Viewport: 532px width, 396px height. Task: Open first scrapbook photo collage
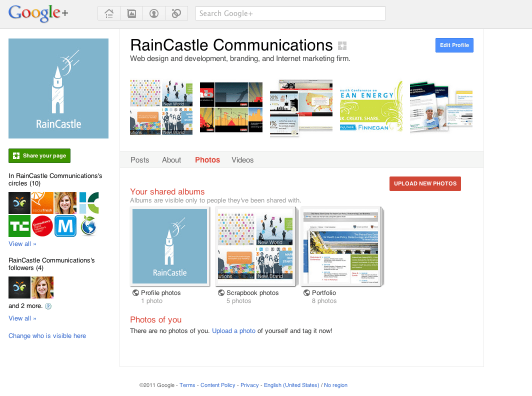tap(161, 107)
